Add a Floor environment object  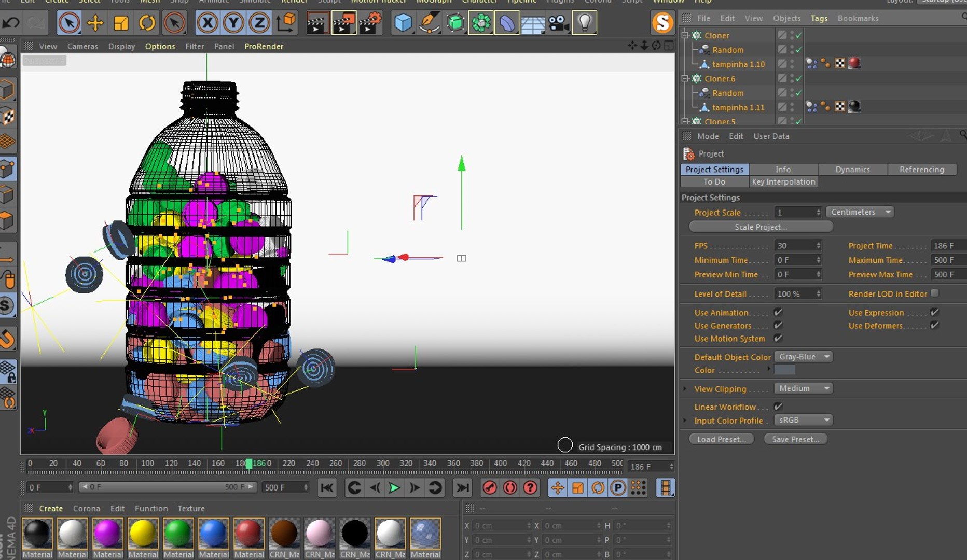pyautogui.click(x=533, y=23)
